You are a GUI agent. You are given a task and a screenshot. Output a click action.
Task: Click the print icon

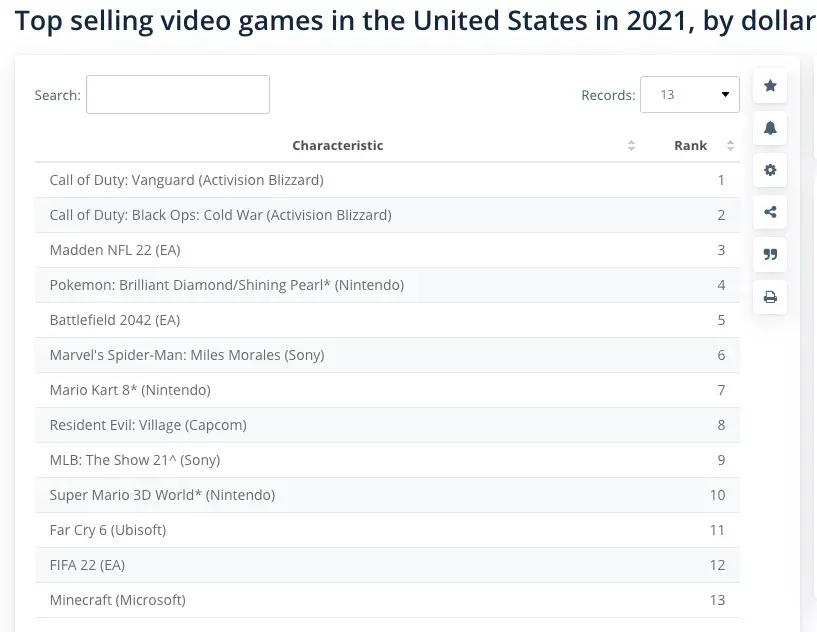tap(770, 297)
